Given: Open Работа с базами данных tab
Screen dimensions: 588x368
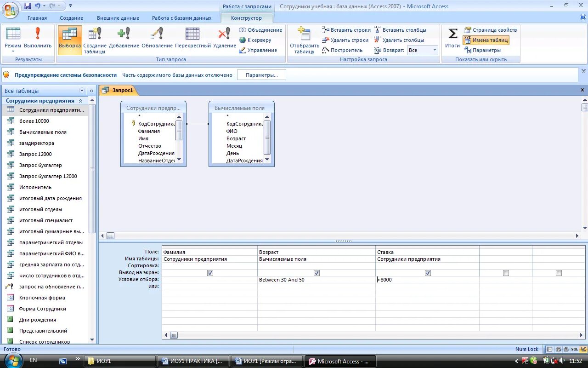Looking at the screenshot, I should tap(182, 18).
